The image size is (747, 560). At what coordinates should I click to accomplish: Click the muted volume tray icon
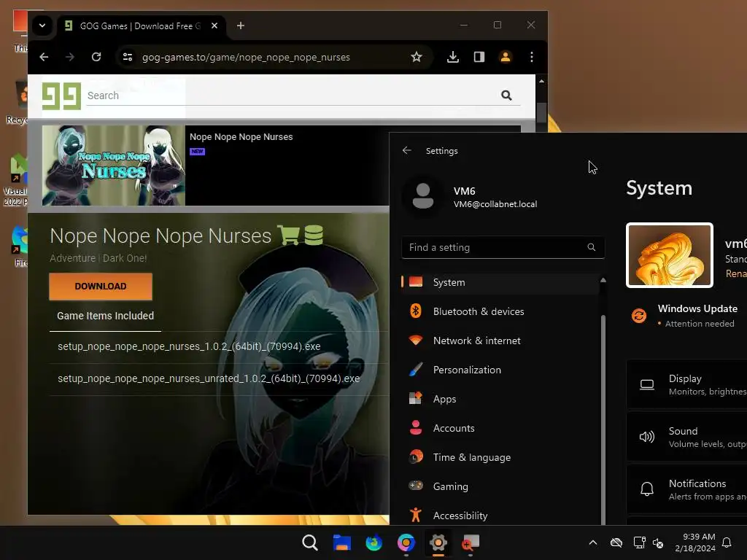pyautogui.click(x=658, y=542)
